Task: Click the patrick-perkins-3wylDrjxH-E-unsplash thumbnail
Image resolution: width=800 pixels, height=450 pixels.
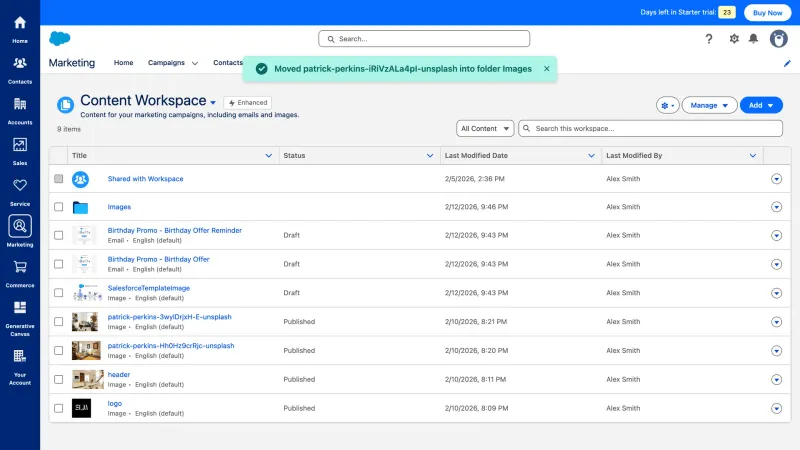Action: pyautogui.click(x=85, y=322)
